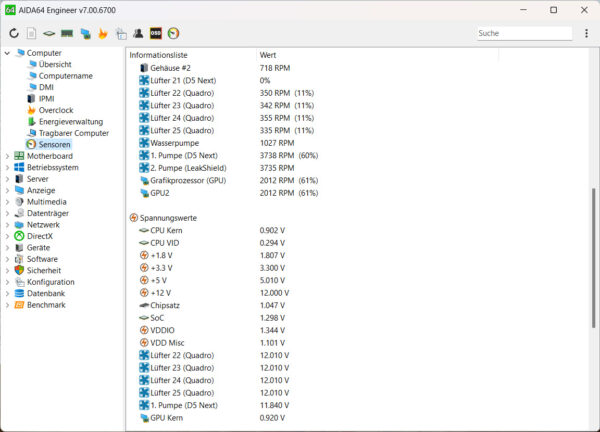Click the green RAM memory module toolbar icon
Screen dimensions: 600x432
tap(67, 33)
